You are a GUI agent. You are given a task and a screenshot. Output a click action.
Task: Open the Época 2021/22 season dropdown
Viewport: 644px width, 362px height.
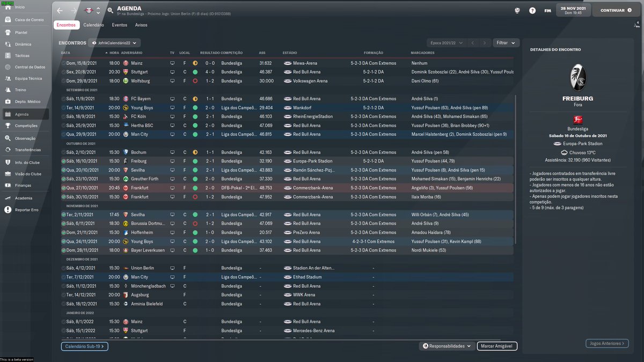click(x=446, y=42)
